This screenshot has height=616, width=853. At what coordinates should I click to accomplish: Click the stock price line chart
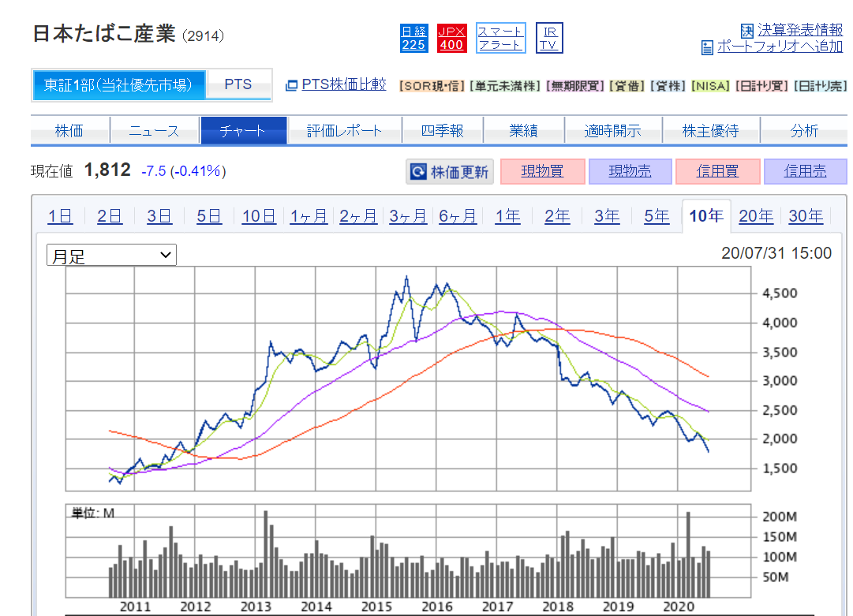coord(408,379)
